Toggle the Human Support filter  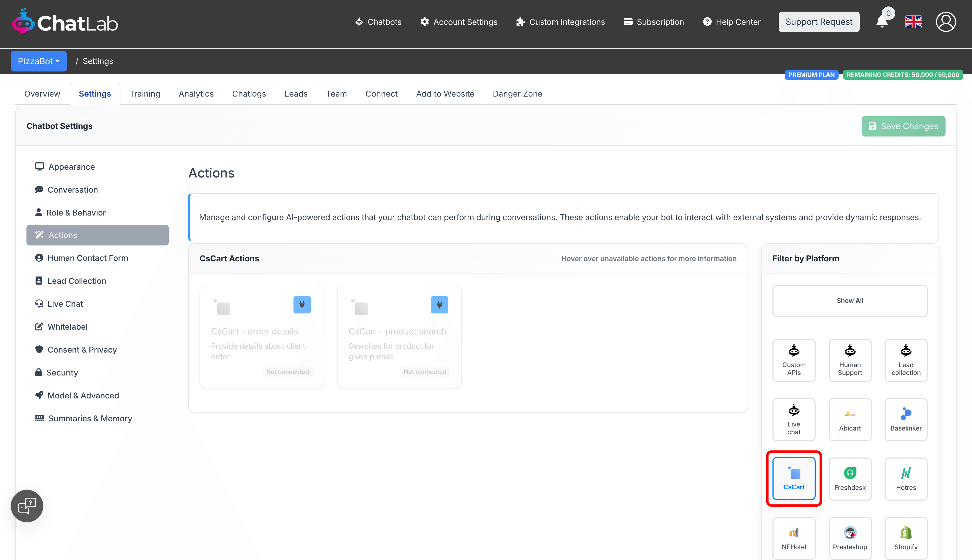[x=850, y=360]
